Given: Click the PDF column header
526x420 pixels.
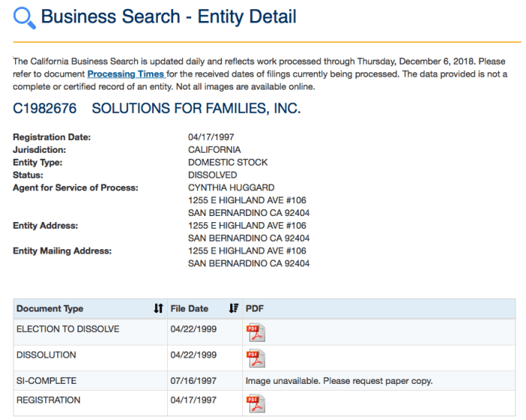Looking at the screenshot, I should click(255, 309).
